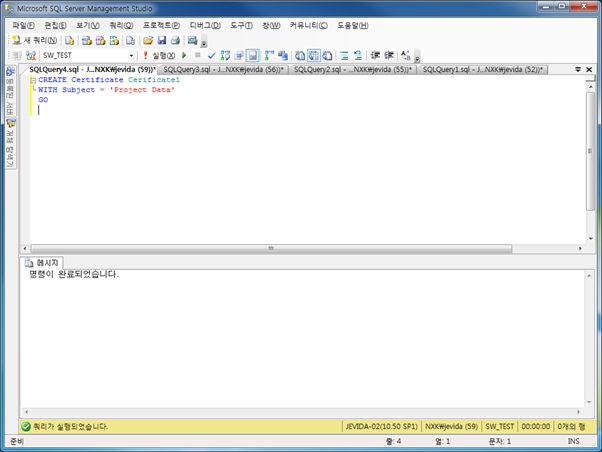Open the 도움말(H) menu
The image size is (602, 452).
point(352,25)
